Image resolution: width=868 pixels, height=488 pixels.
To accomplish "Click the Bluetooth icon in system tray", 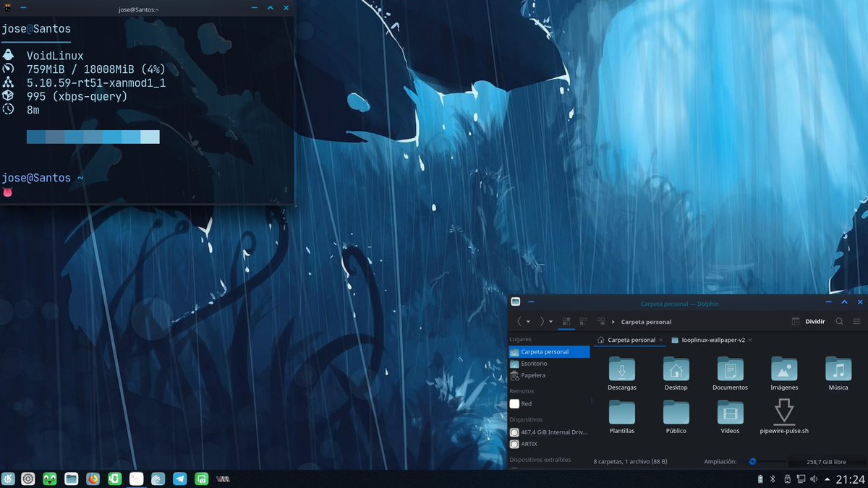I will 773,479.
